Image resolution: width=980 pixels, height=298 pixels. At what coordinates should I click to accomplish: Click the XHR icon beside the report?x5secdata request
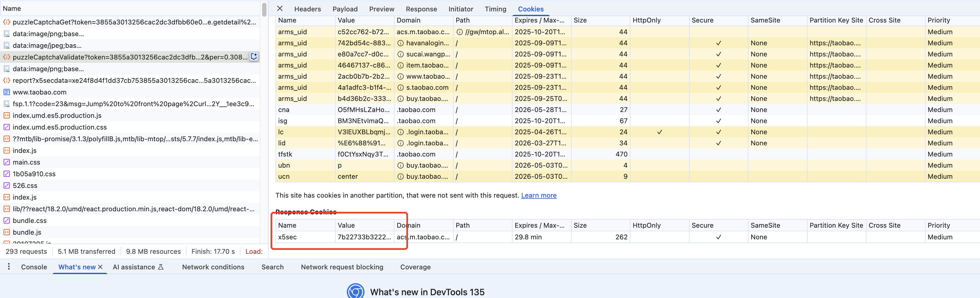pos(6,80)
